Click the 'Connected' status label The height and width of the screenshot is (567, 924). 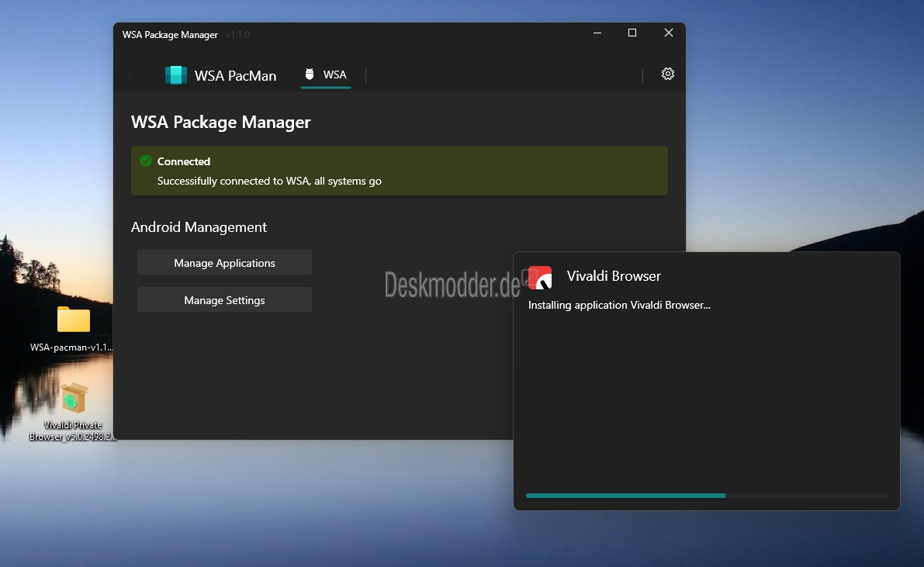(183, 161)
